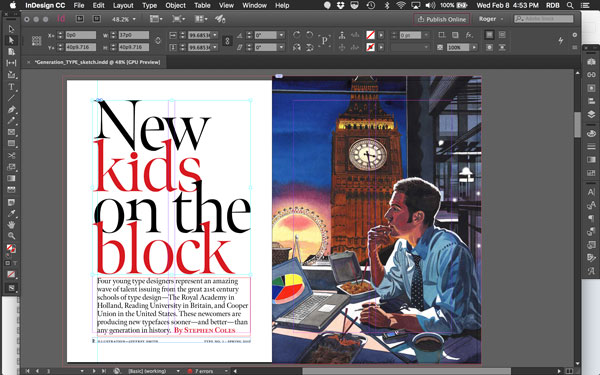The width and height of the screenshot is (600, 375).
Task: Select the Free Transform tool
Action: (11, 167)
